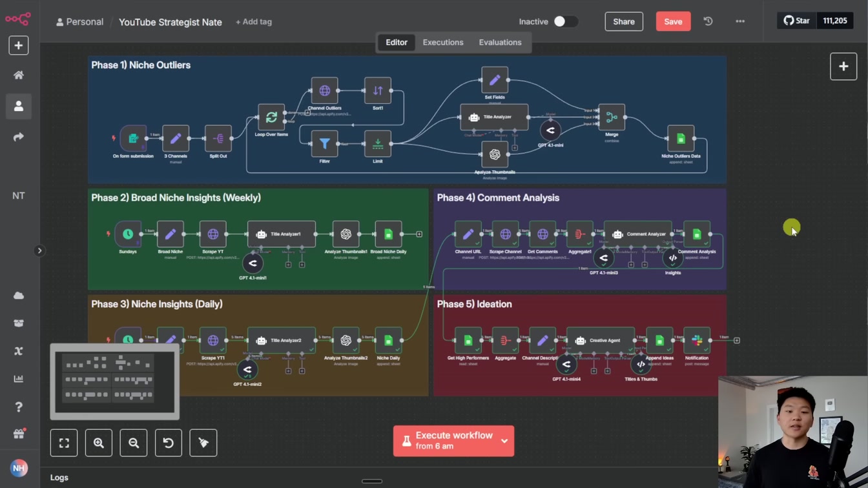Click plus connector after Notification node

pos(737,340)
